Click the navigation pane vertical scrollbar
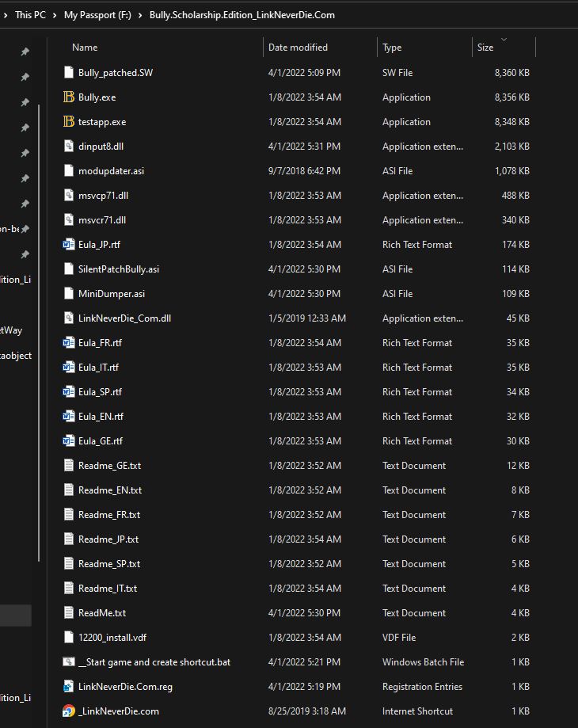Viewport: 578px width, 728px height. tap(39, 317)
